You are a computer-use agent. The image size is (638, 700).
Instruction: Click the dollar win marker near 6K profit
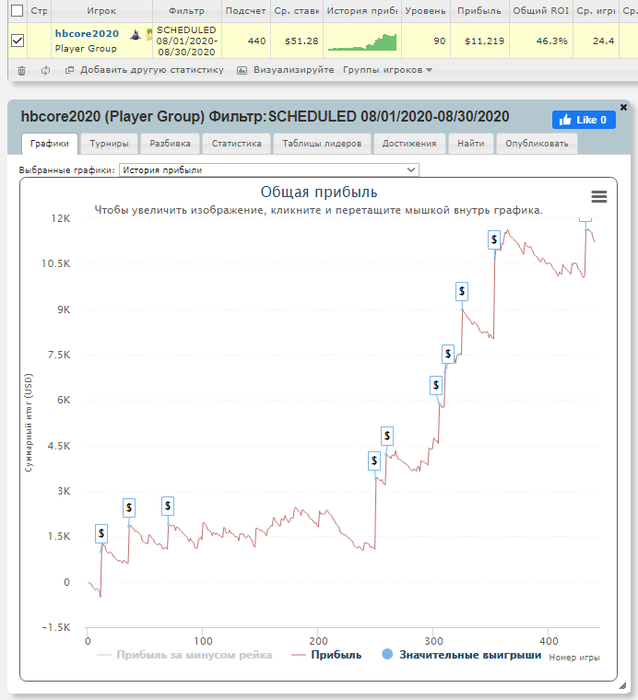coord(436,385)
